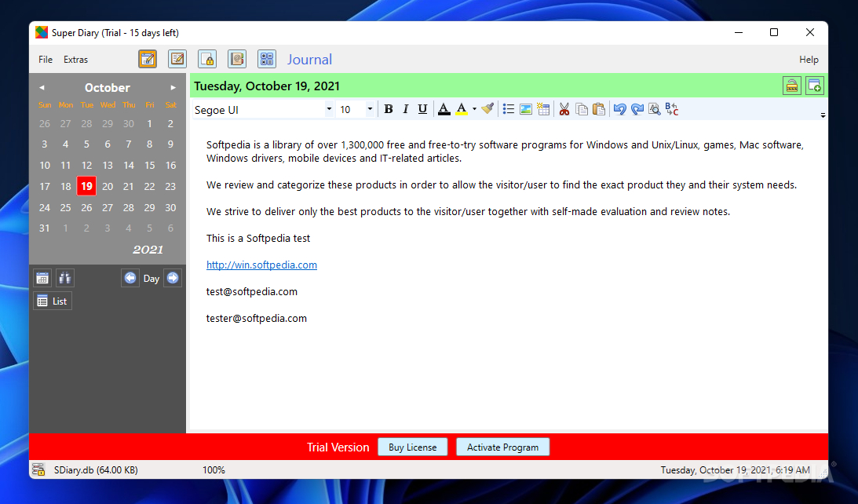Click the SDiary.db (64.00 KB) status text
This screenshot has width=858, height=504.
coord(96,470)
